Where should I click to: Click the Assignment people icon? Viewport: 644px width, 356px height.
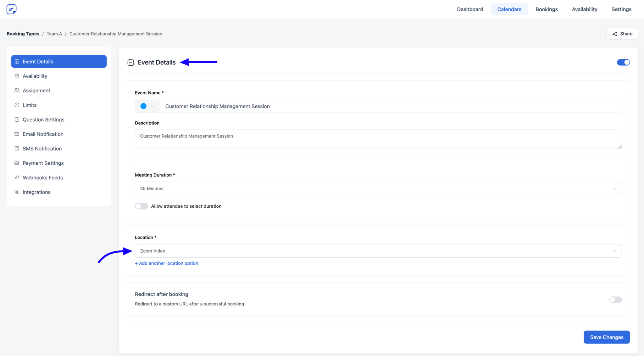[17, 90]
